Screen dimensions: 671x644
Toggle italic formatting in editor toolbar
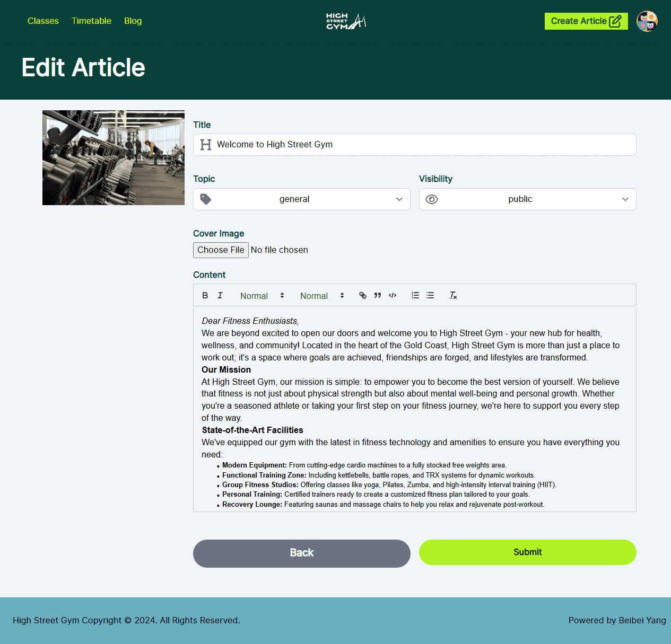click(220, 295)
